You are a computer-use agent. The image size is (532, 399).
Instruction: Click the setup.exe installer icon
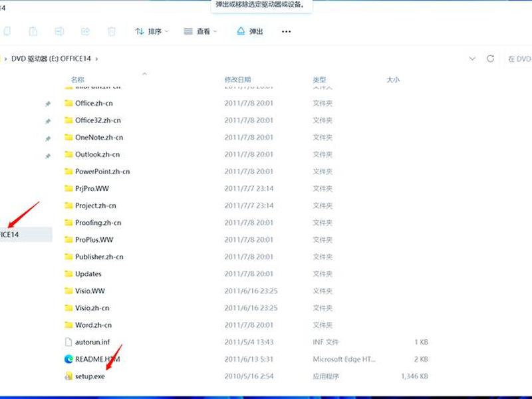[68, 376]
